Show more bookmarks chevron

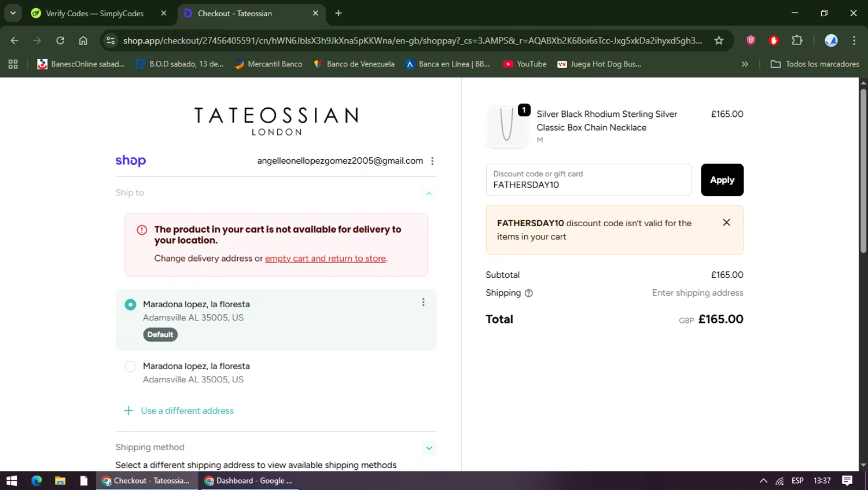[745, 64]
